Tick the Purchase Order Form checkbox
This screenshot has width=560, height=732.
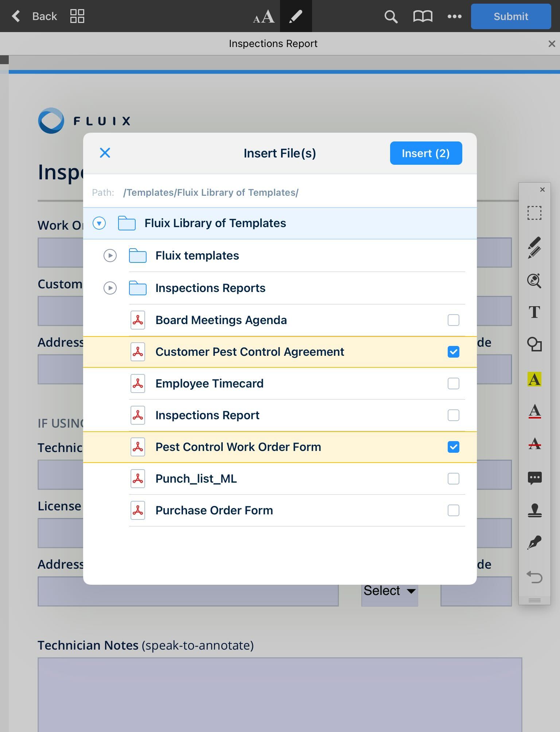(x=453, y=510)
